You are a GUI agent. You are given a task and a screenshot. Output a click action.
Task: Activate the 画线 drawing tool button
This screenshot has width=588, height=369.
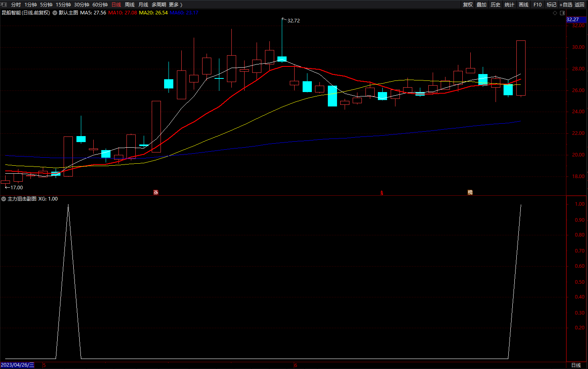pos(524,5)
